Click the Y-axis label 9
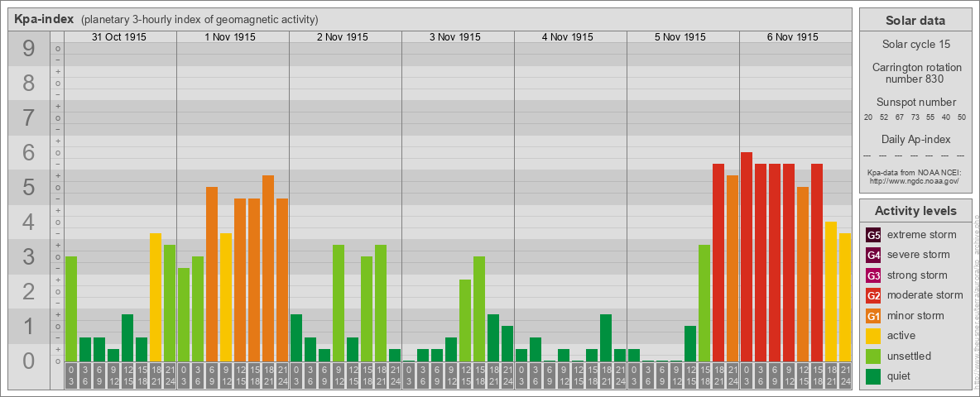Viewport: 980px width, 397px height. click(29, 49)
